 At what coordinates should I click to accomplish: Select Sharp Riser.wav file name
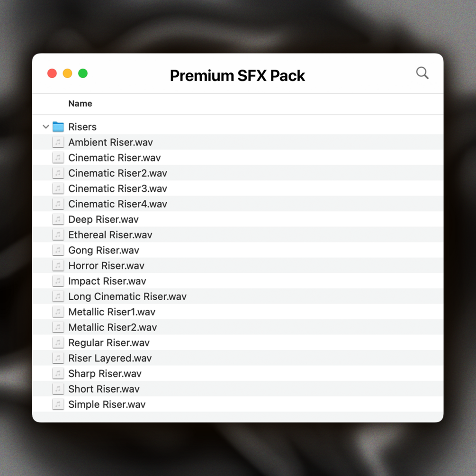(x=105, y=374)
